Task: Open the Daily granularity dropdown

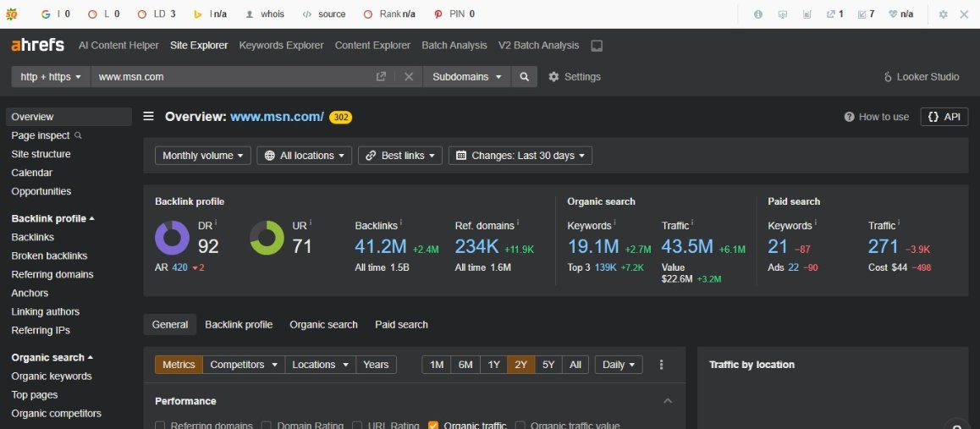Action: click(619, 365)
